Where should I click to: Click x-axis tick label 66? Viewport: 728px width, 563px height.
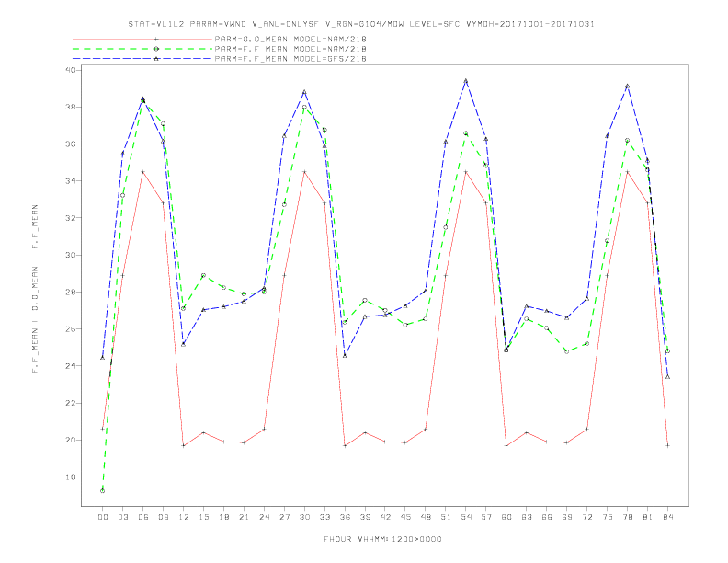[547, 517]
